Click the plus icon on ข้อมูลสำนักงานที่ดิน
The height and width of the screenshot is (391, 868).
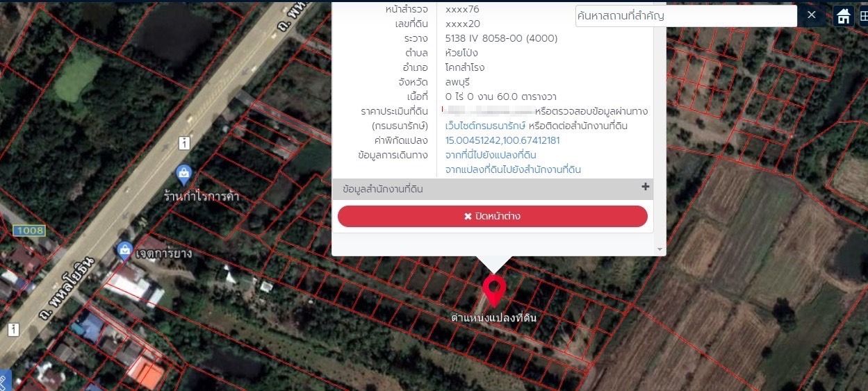(x=645, y=187)
